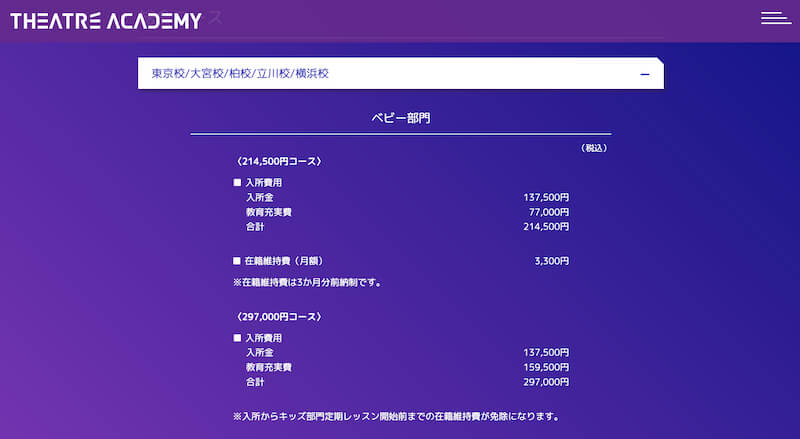Click 教育充実費 label in 214,500円 course

pos(268,212)
